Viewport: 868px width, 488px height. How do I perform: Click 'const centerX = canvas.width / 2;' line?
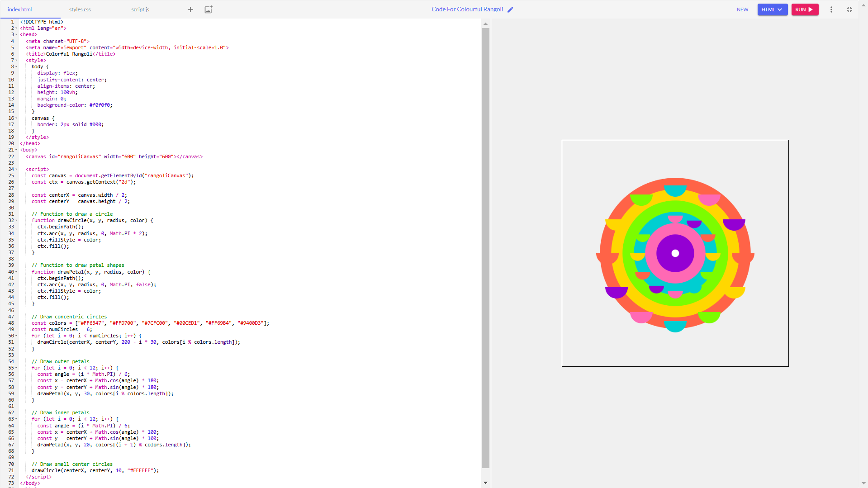[x=80, y=195]
